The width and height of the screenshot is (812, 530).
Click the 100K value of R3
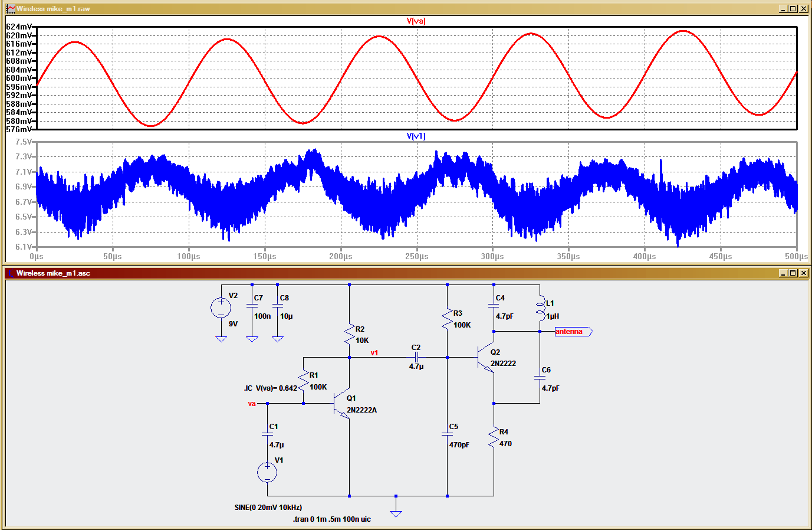tap(462, 325)
